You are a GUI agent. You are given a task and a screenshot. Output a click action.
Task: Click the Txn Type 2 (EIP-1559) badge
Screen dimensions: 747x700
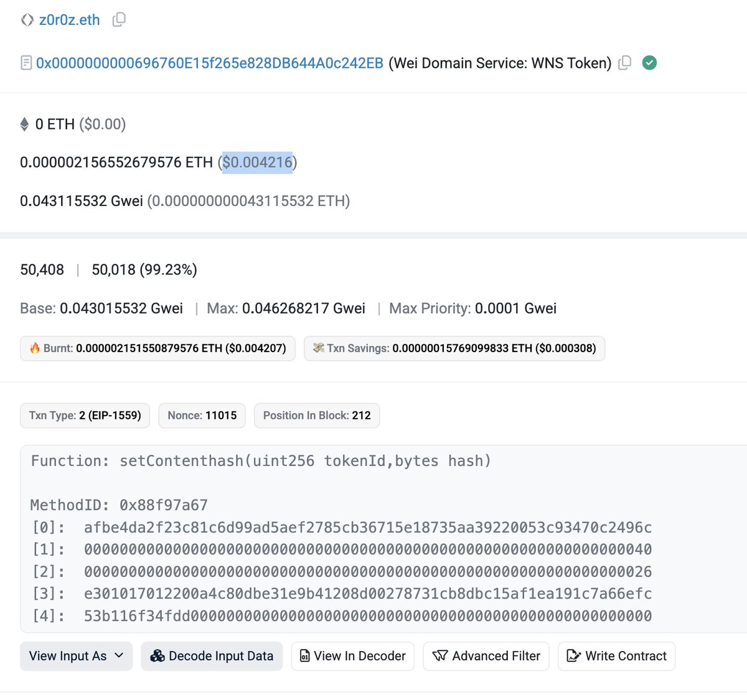[x=85, y=416]
